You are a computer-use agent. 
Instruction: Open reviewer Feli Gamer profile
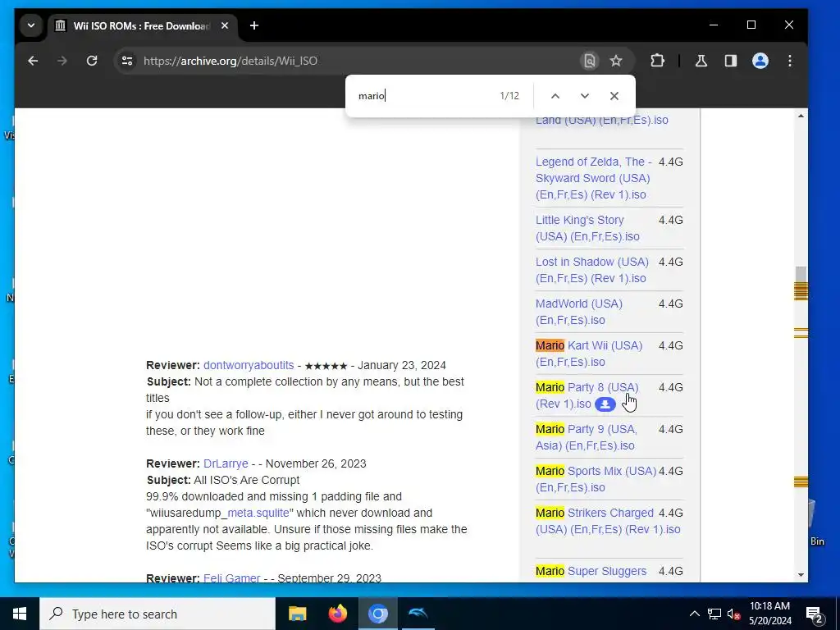pyautogui.click(x=231, y=578)
